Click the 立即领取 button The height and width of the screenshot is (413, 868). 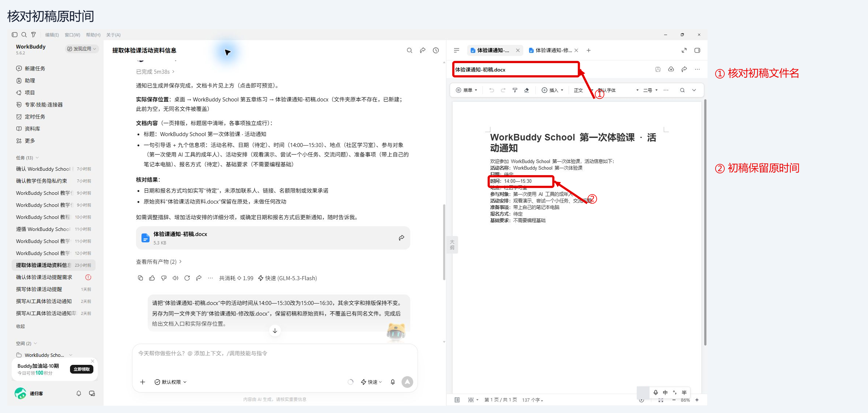click(x=82, y=369)
